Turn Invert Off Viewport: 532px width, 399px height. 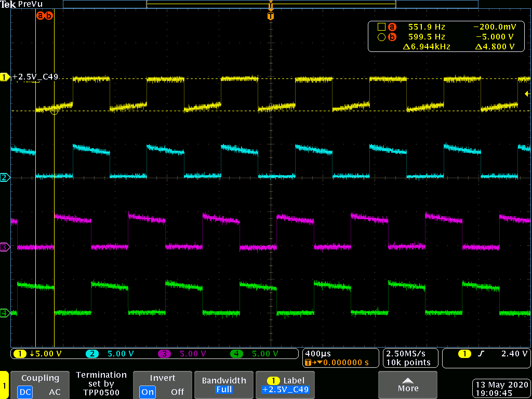click(178, 392)
